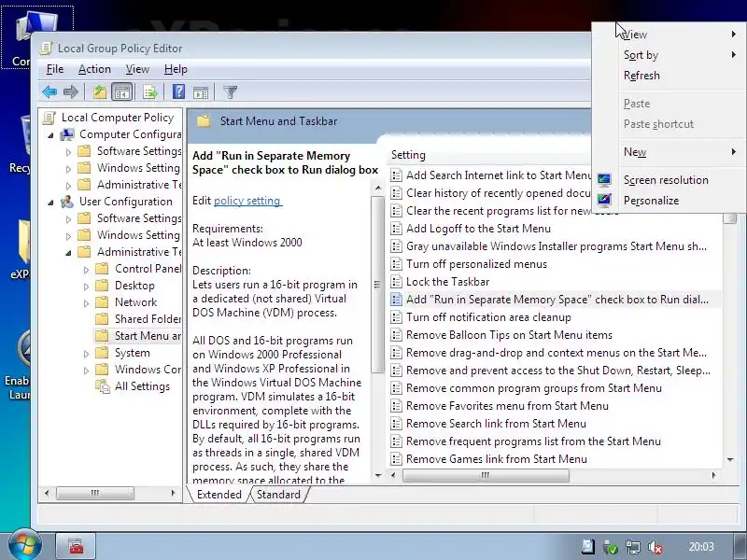Screen dimensions: 747x560
Task: Click the toolbox taskbar button
Action: coord(77,546)
